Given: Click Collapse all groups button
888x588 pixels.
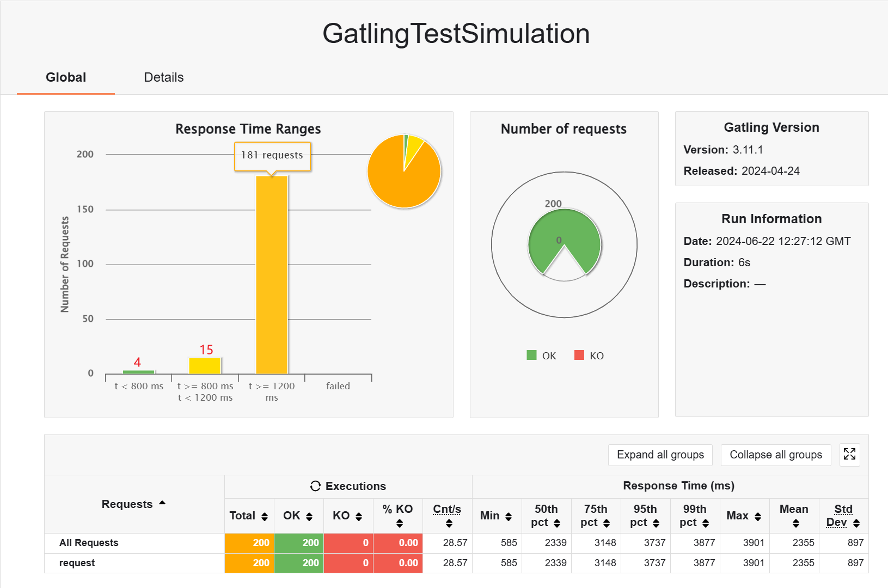Looking at the screenshot, I should pyautogui.click(x=776, y=455).
